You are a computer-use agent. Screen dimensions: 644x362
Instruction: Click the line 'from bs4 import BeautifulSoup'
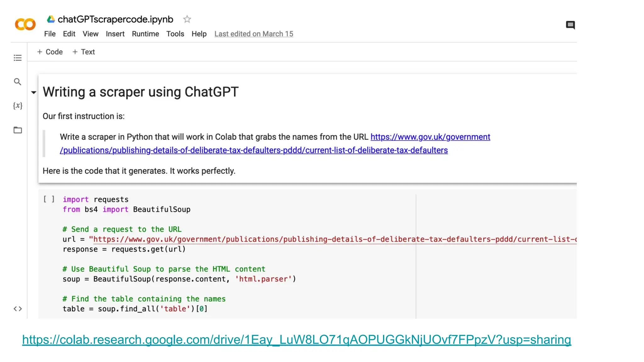click(126, 210)
